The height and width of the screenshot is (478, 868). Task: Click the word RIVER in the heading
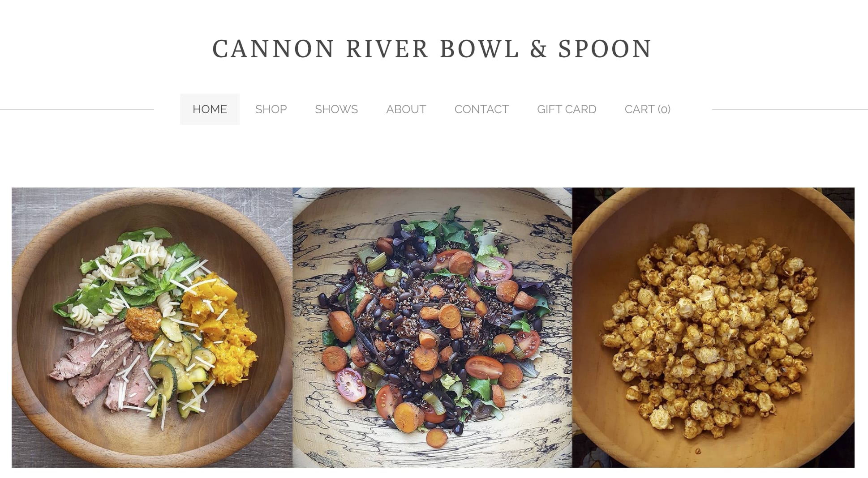click(387, 49)
